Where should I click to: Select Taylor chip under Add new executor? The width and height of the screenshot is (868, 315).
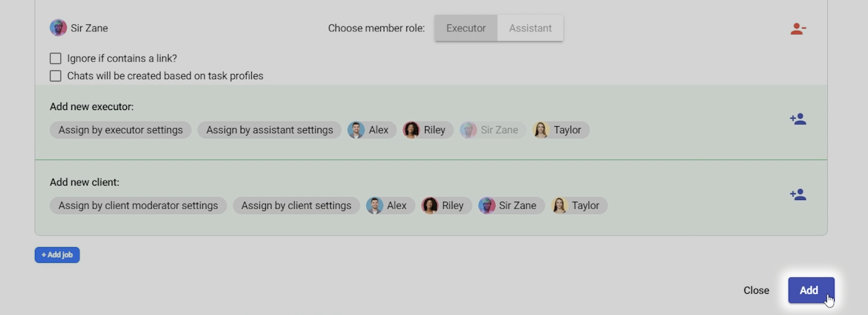tap(560, 130)
